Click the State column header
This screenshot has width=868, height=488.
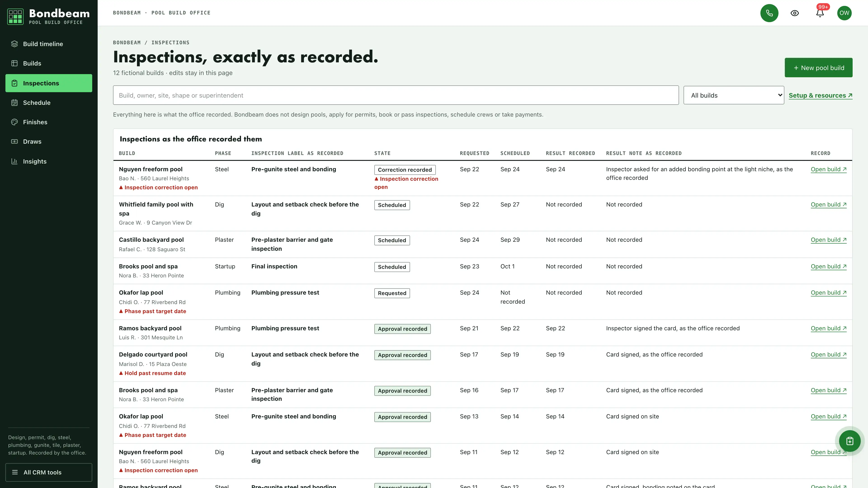(382, 153)
